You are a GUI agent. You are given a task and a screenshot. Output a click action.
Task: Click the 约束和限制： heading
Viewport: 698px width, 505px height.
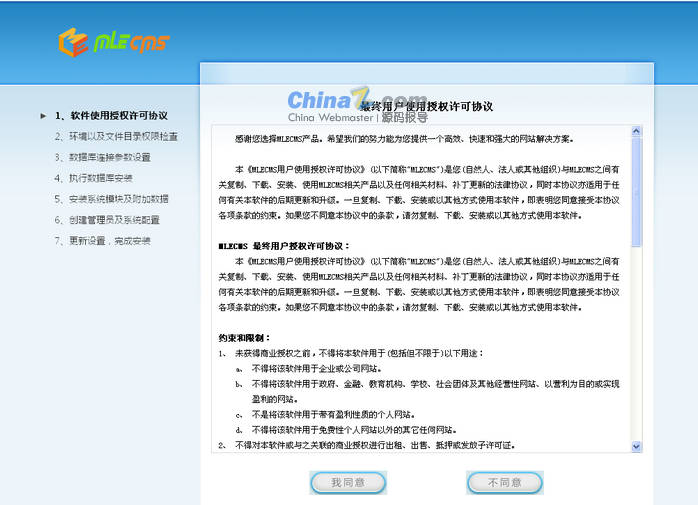(x=244, y=338)
